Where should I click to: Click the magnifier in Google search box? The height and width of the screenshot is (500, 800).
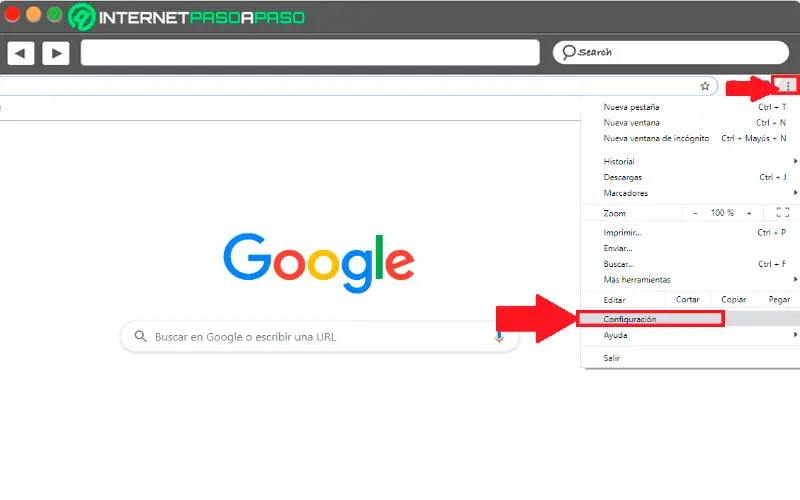(140, 336)
